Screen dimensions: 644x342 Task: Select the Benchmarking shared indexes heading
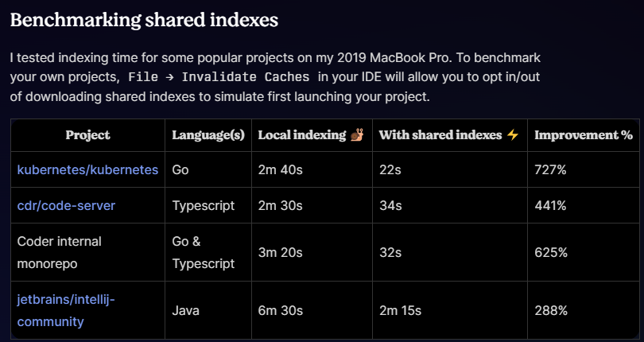point(144,20)
